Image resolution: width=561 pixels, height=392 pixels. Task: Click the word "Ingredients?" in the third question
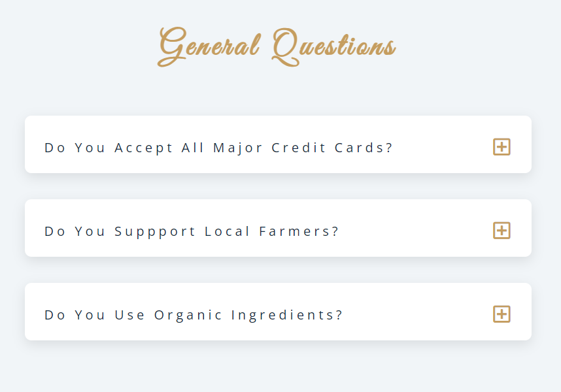click(287, 315)
